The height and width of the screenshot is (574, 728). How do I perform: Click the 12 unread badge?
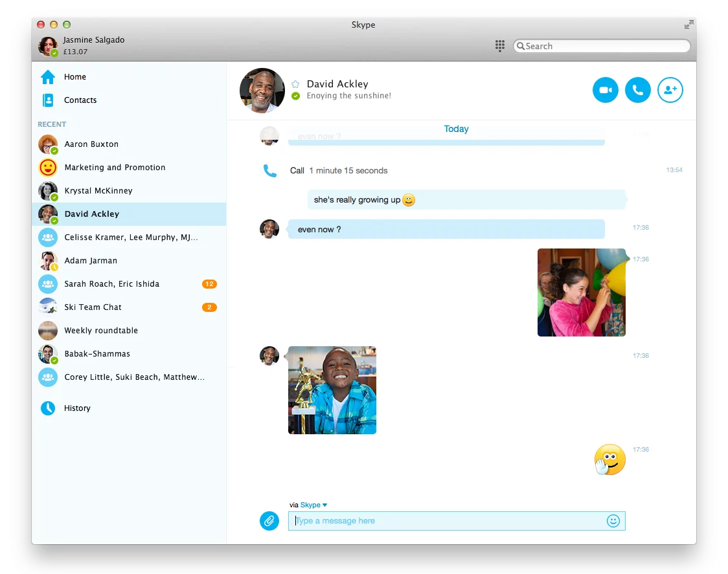pyautogui.click(x=209, y=284)
